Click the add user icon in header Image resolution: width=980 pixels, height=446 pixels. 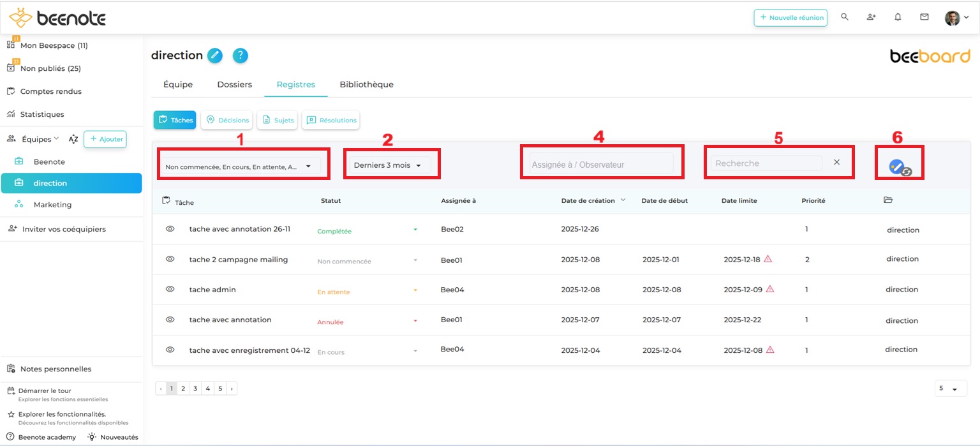coord(871,17)
